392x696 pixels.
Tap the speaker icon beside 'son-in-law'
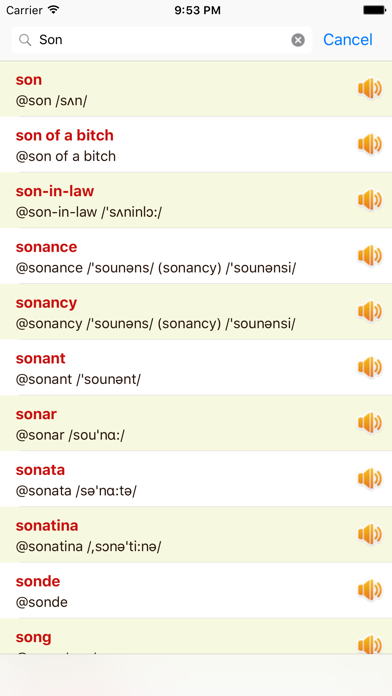[370, 200]
